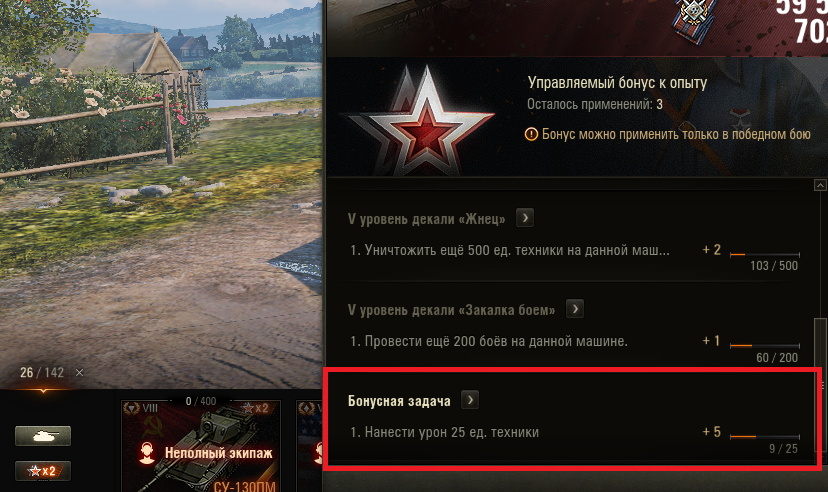Expand the Бонусная задача details
Image resolution: width=828 pixels, height=492 pixels.
click(x=470, y=400)
